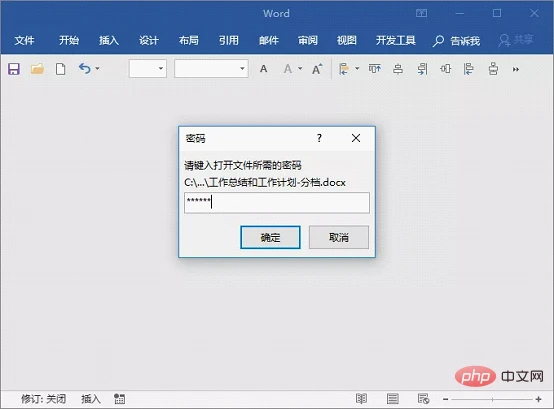Click the 告诉我 search box
The height and width of the screenshot is (409, 554).
tap(456, 41)
